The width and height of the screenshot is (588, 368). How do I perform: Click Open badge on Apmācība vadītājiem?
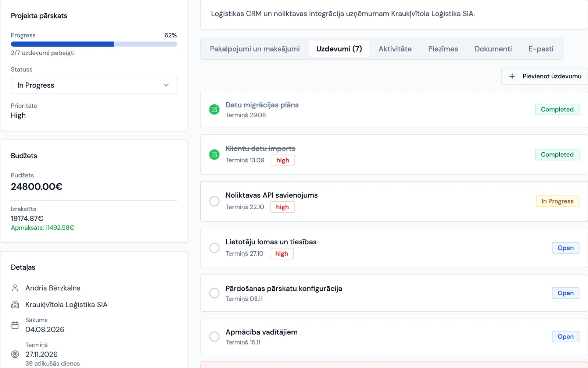[x=566, y=337]
